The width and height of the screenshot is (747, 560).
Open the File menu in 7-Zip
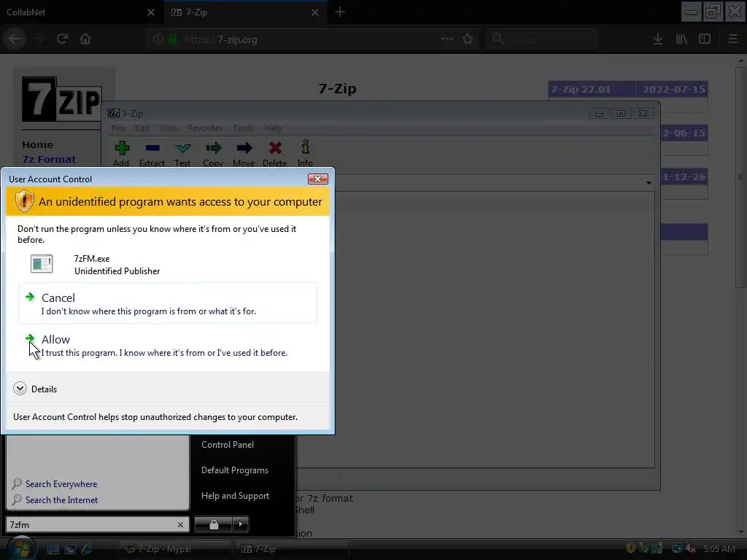coord(118,128)
